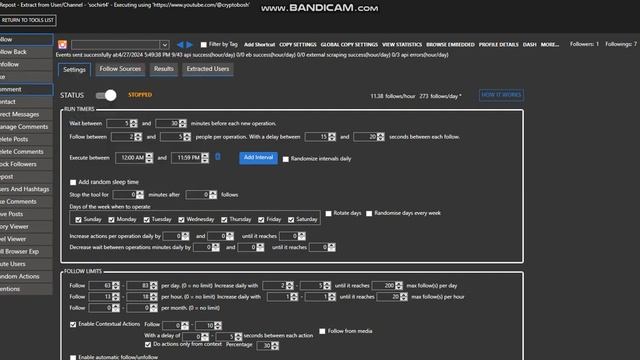Open GLOBAL COPY SETTINGS
This screenshot has height=360, width=640.
pyautogui.click(x=349, y=44)
